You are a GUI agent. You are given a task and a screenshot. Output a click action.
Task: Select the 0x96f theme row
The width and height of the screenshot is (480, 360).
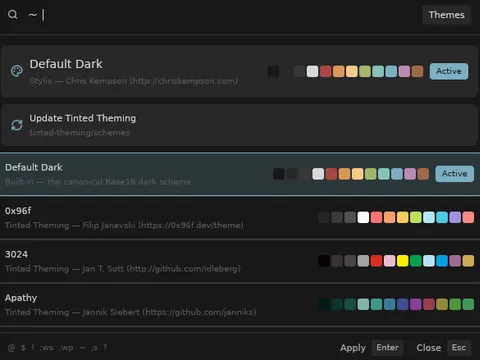click(x=240, y=218)
